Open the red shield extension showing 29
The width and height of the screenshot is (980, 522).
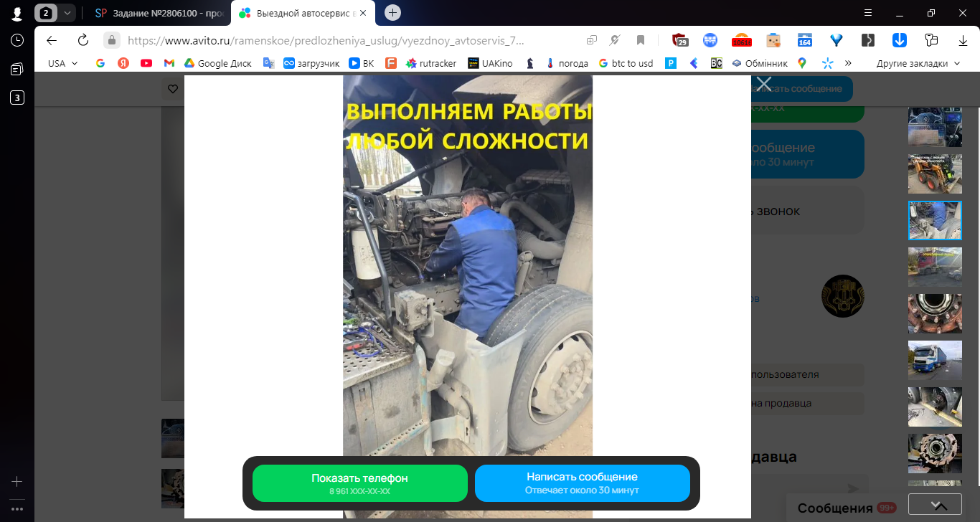tap(680, 40)
